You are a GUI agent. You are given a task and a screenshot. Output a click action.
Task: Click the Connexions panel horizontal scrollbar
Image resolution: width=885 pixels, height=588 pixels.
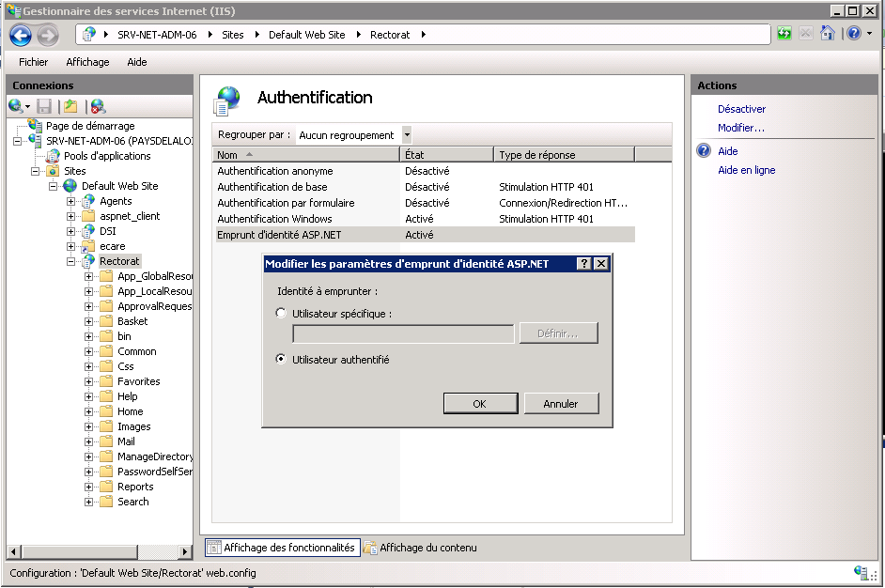click(99, 549)
